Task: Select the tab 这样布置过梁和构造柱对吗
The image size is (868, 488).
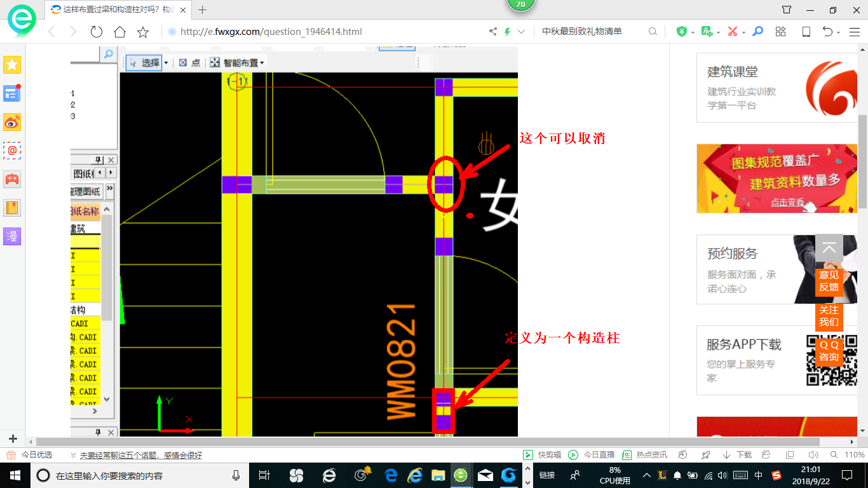Action: click(x=119, y=10)
